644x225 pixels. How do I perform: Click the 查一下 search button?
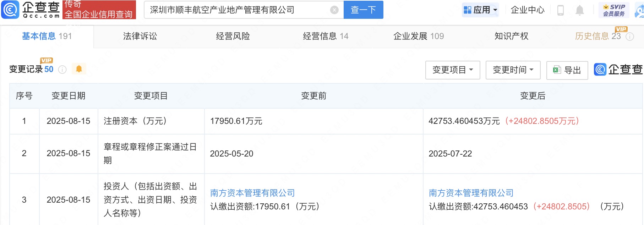pyautogui.click(x=364, y=10)
